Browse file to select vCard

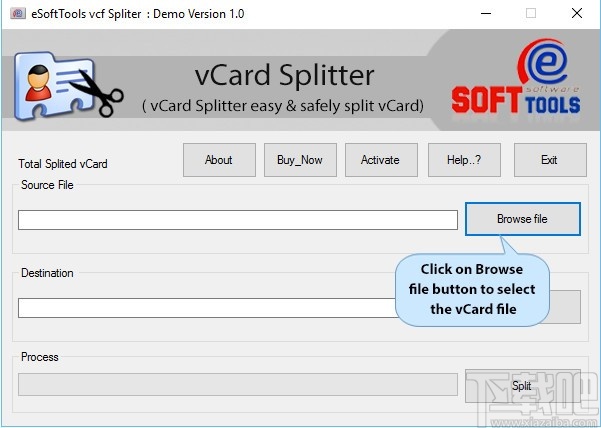click(523, 219)
